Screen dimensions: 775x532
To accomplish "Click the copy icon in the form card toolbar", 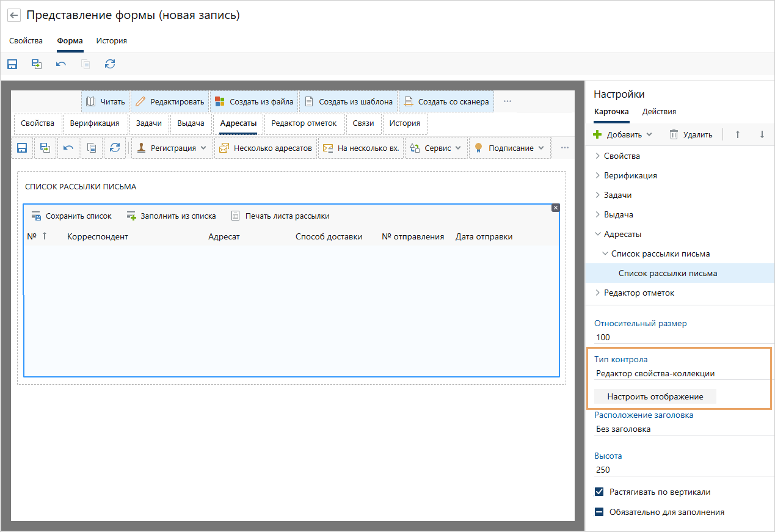I will 92,148.
